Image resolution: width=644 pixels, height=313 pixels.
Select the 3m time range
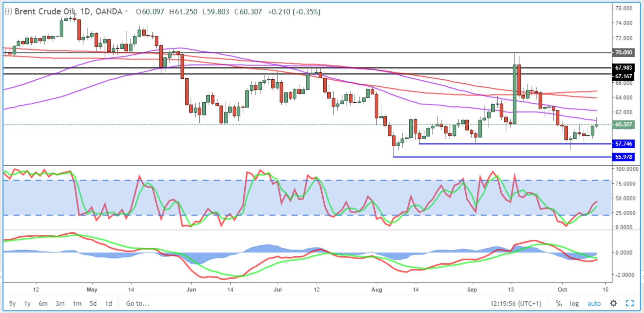pos(60,304)
